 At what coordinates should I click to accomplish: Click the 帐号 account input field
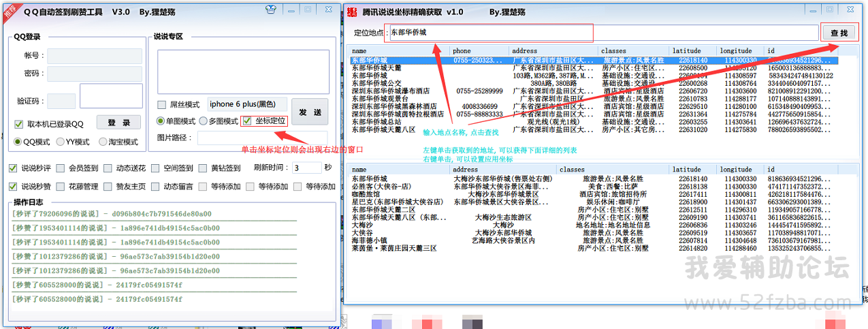[95, 55]
